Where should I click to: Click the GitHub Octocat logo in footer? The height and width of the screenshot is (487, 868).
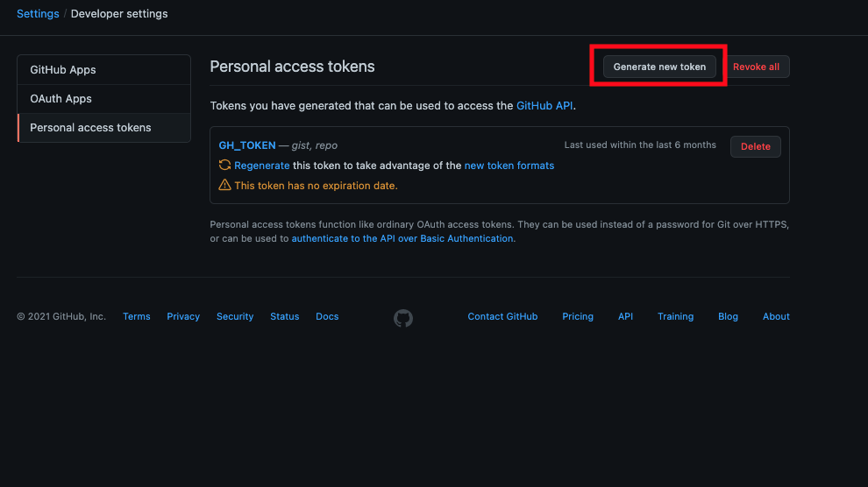point(403,318)
